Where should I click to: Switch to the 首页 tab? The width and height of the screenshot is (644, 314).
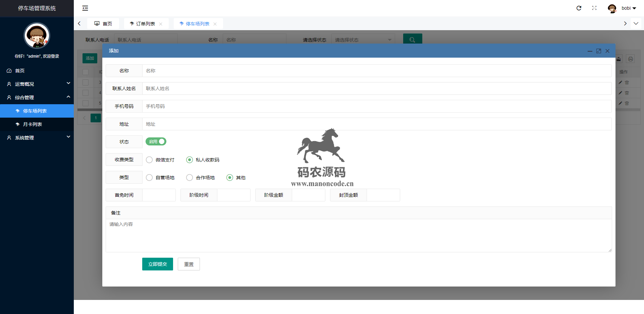coord(103,24)
